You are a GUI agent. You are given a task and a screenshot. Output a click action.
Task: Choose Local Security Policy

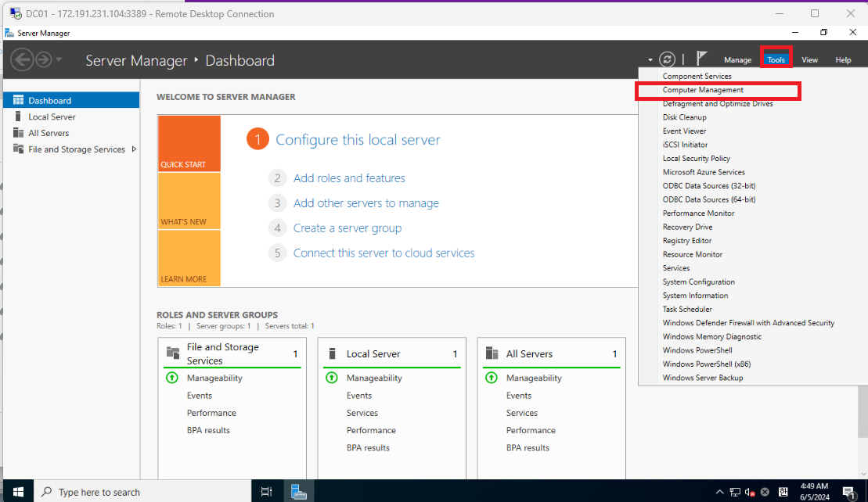point(697,158)
